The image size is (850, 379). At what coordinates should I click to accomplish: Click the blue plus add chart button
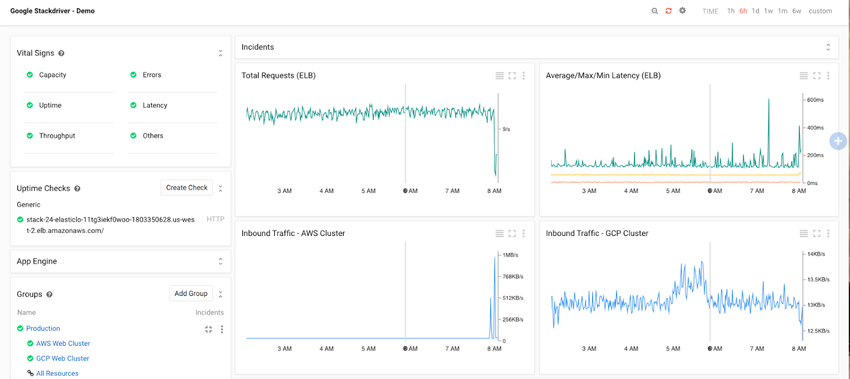coord(839,141)
